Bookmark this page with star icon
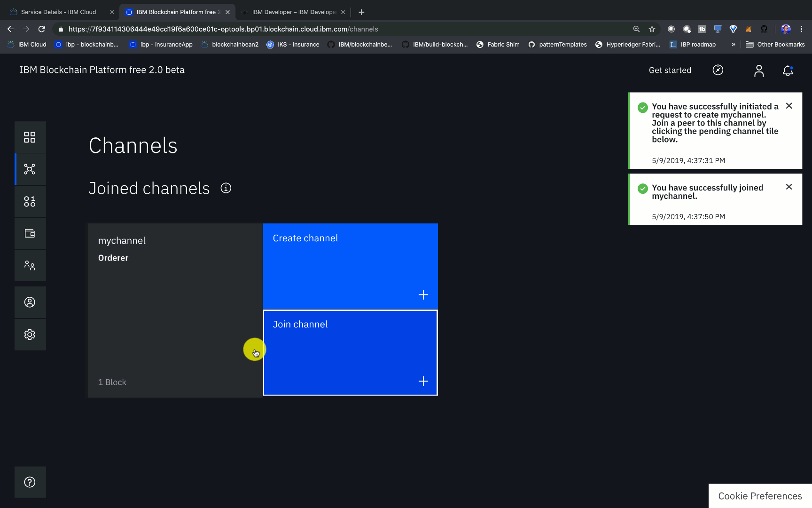 click(x=652, y=29)
